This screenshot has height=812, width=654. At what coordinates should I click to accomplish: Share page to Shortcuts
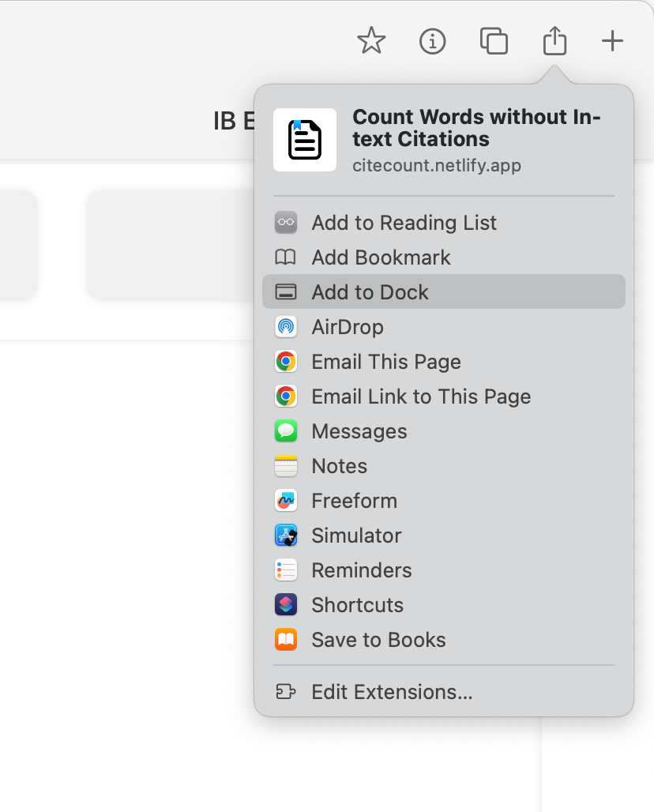pos(444,604)
